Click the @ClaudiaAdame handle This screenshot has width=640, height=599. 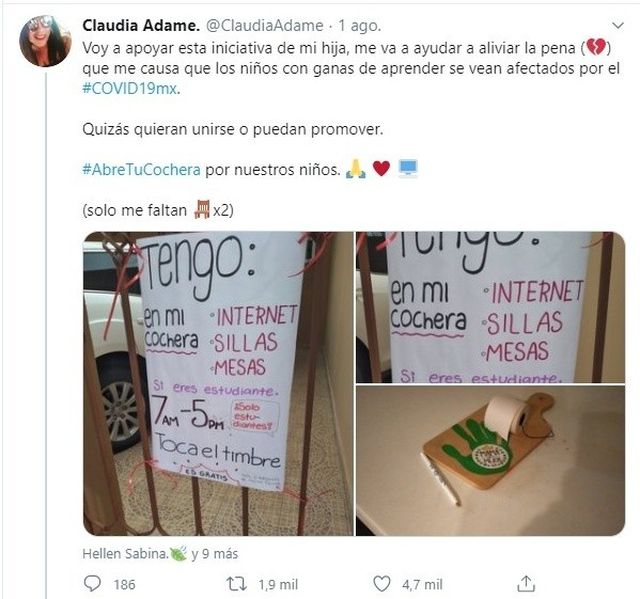pyautogui.click(x=264, y=26)
